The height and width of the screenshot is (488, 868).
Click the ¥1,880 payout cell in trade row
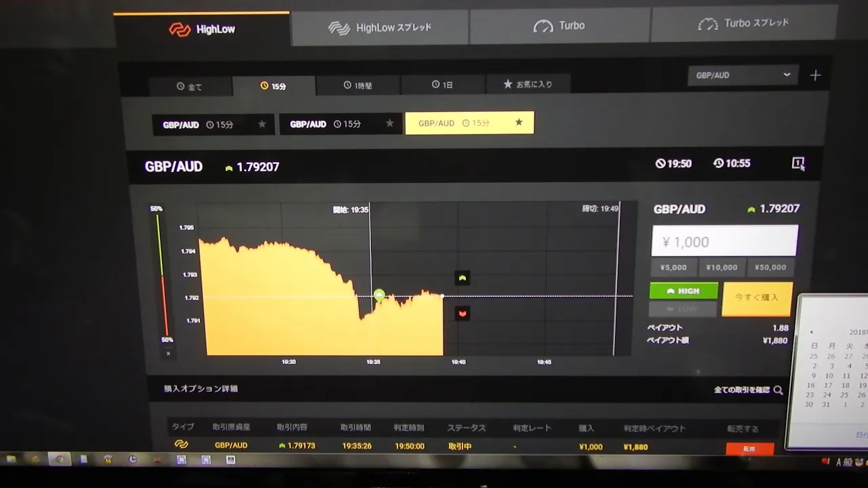[x=635, y=447]
